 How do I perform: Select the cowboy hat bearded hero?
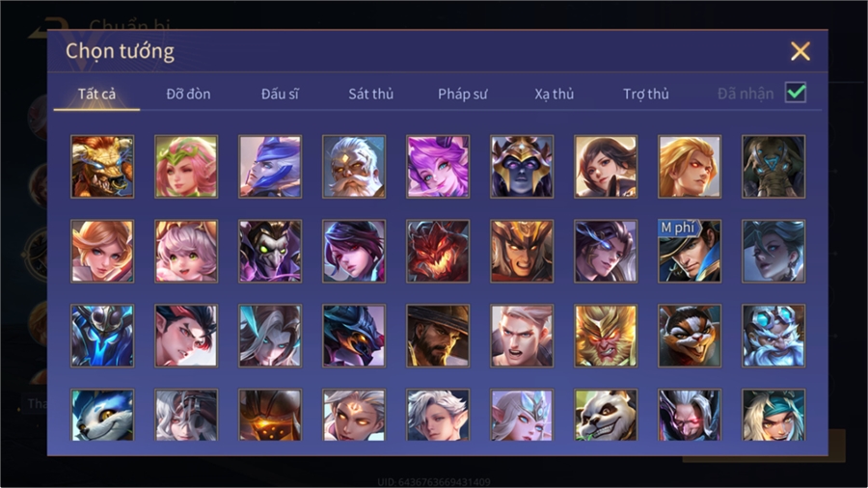click(x=438, y=336)
